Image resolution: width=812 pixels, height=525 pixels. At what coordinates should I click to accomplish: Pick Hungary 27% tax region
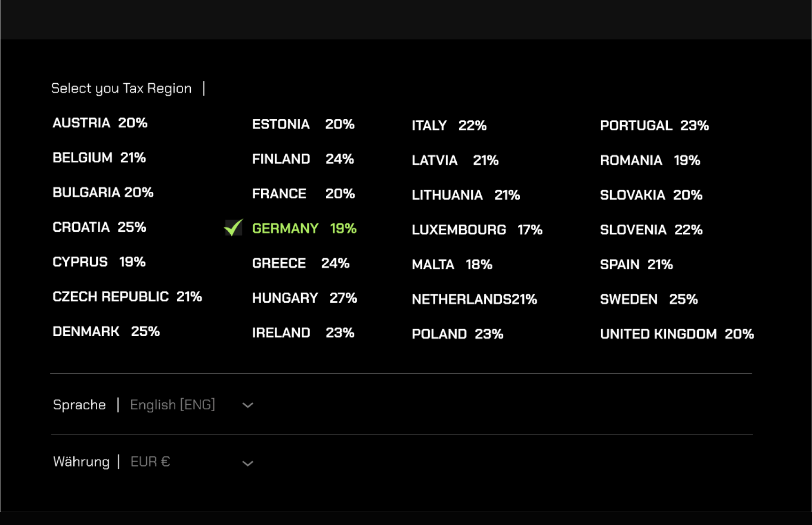coord(304,298)
